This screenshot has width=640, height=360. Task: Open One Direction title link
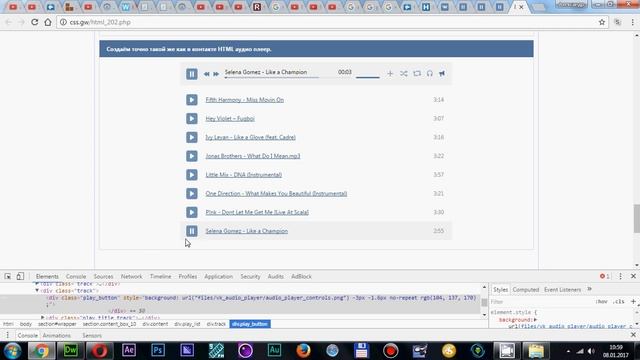coord(276,193)
